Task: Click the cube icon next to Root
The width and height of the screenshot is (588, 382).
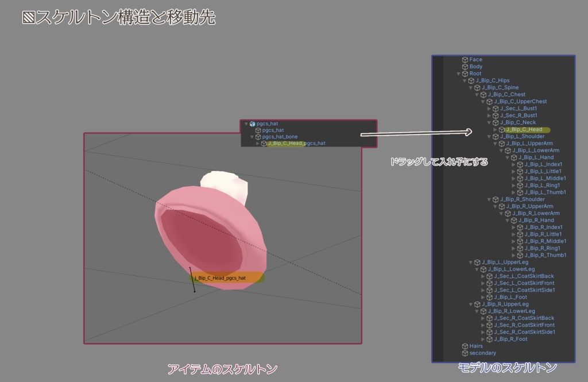Action: click(464, 74)
